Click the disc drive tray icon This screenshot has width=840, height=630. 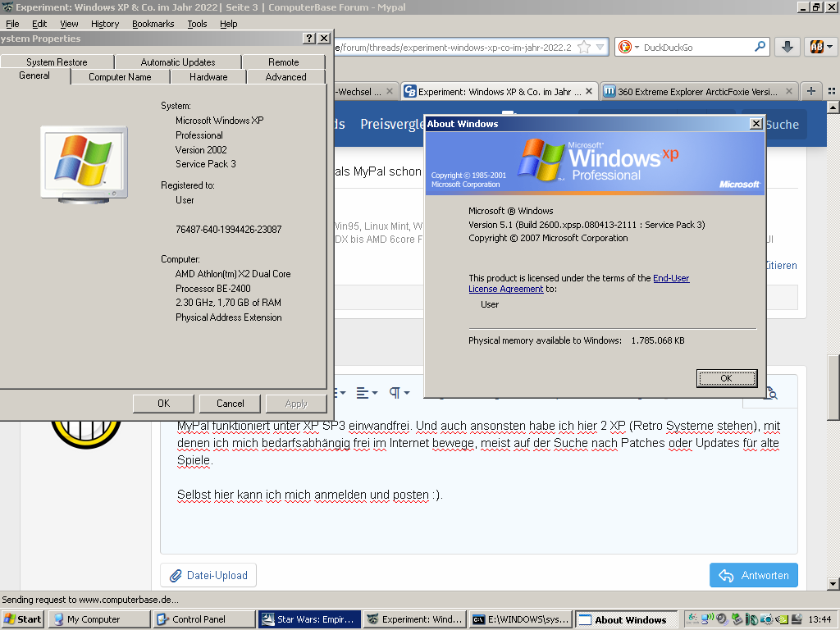pyautogui.click(x=797, y=619)
